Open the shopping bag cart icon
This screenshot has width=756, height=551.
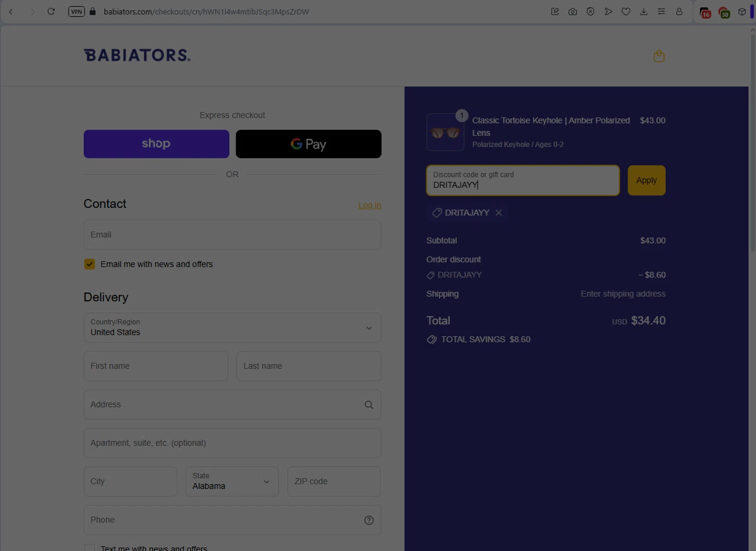(x=659, y=56)
